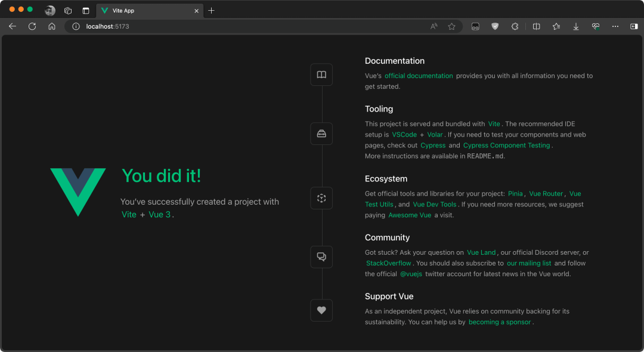Close the Vite App tab
Viewport: 644px width, 352px height.
pos(196,11)
